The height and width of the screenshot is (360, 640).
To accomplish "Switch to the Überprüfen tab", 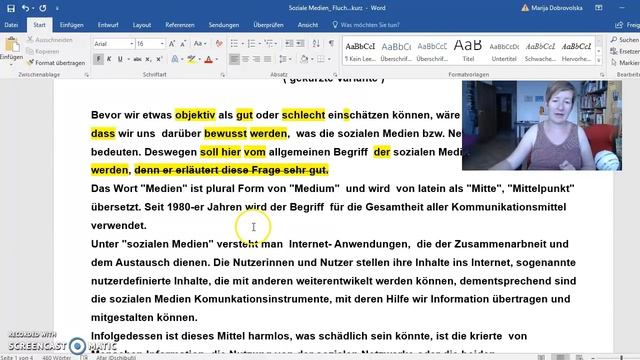I will click(268, 25).
